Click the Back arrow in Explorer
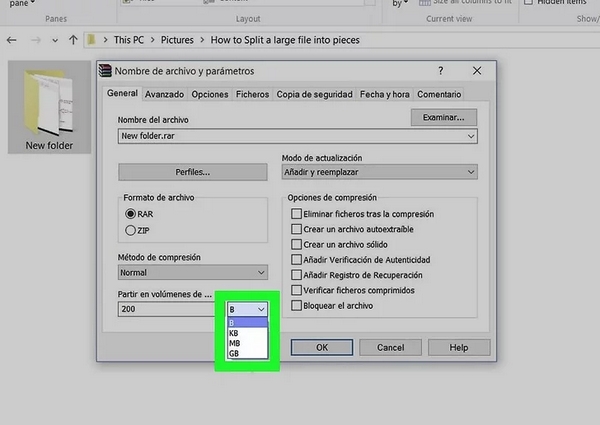600x425 pixels. point(11,40)
